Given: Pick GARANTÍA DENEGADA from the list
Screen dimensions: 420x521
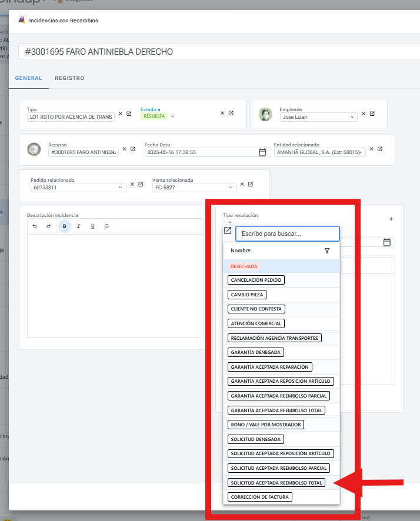Looking at the screenshot, I should tap(256, 352).
